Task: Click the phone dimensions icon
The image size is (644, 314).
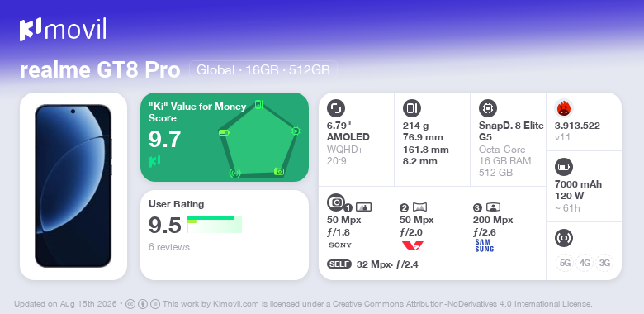Action: pyautogui.click(x=412, y=108)
